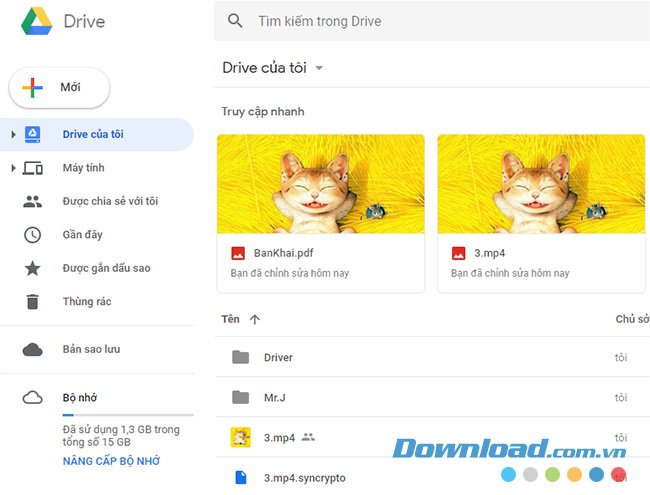Click the Mr.J folder icon
Image resolution: width=650 pixels, height=495 pixels.
[240, 397]
